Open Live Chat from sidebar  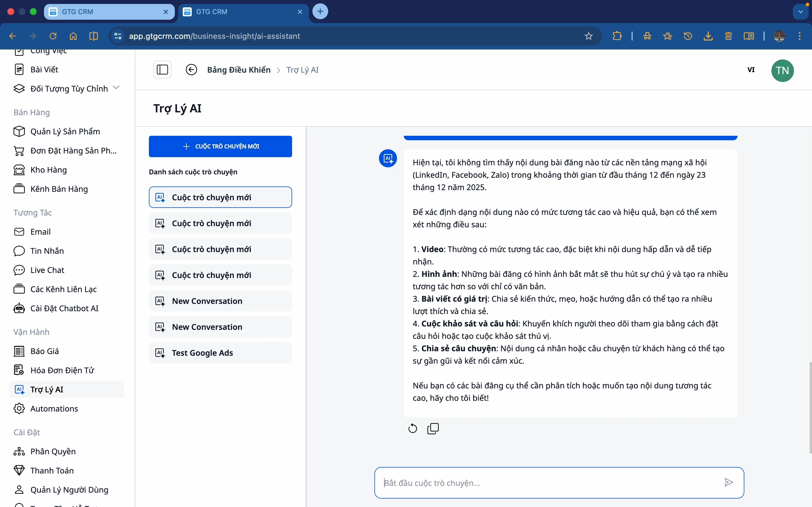(47, 270)
